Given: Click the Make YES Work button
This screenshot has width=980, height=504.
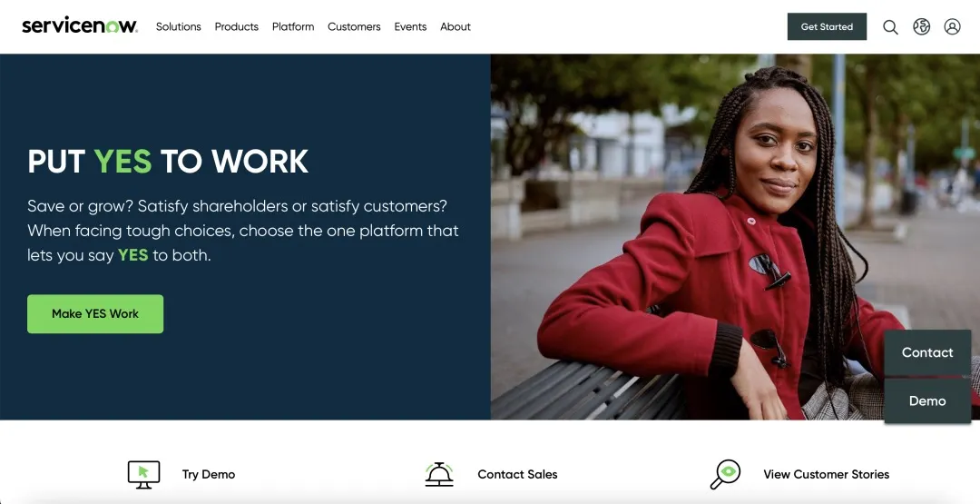Looking at the screenshot, I should click(x=95, y=314).
